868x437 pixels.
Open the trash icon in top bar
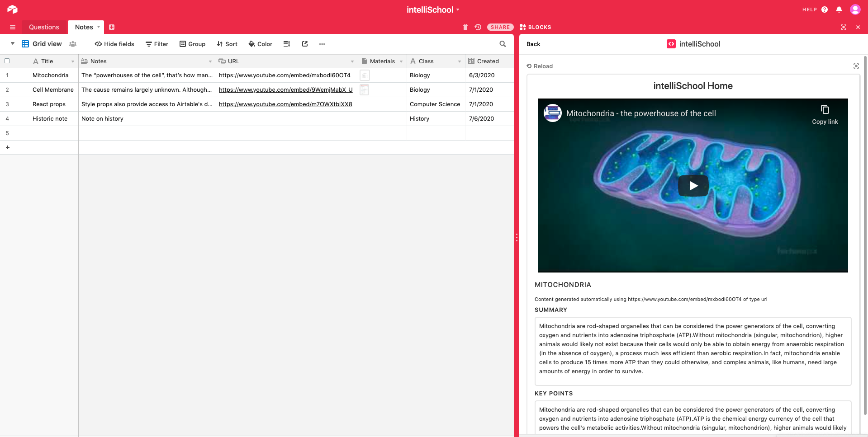click(x=465, y=27)
